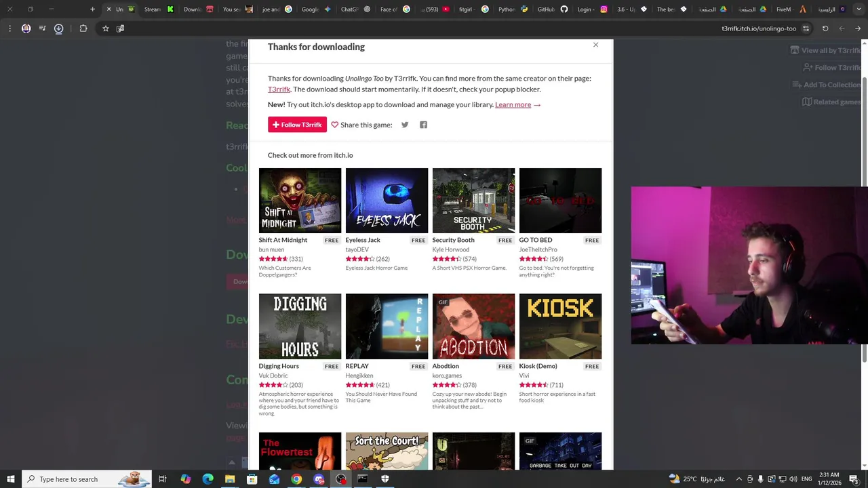Open the Security Booth game thumbnail
Image resolution: width=868 pixels, height=488 pixels.
click(473, 200)
